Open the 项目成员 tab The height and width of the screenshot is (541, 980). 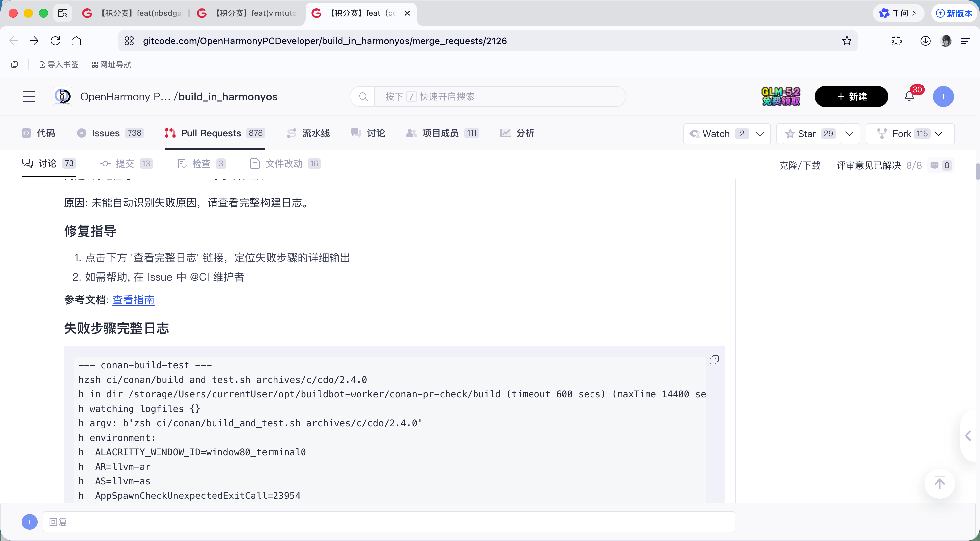tap(443, 133)
